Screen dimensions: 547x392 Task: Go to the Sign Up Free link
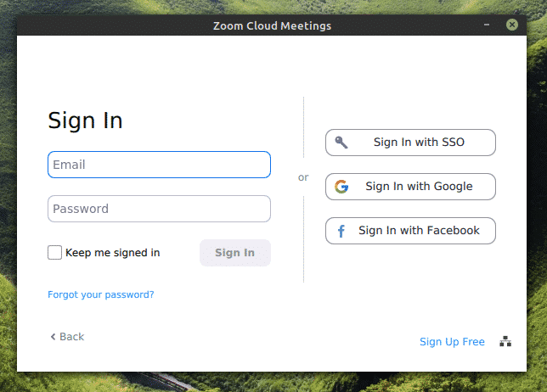coord(452,342)
